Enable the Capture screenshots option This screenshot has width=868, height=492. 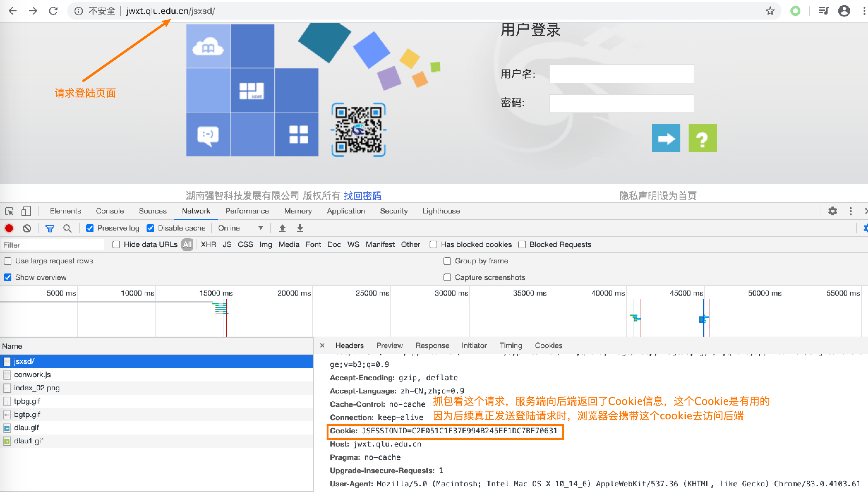click(447, 277)
